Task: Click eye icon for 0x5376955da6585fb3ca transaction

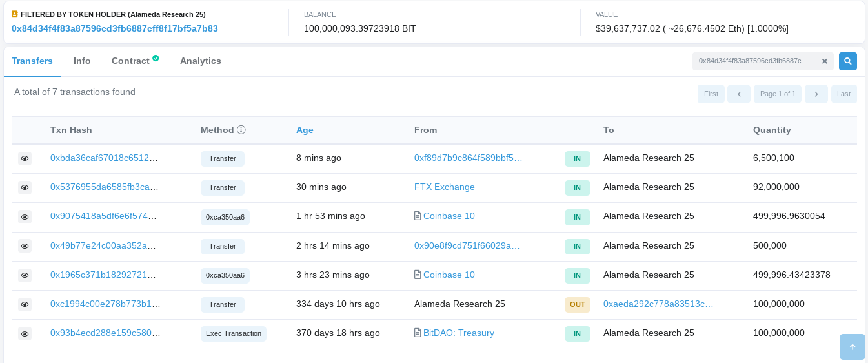Action: [25, 187]
